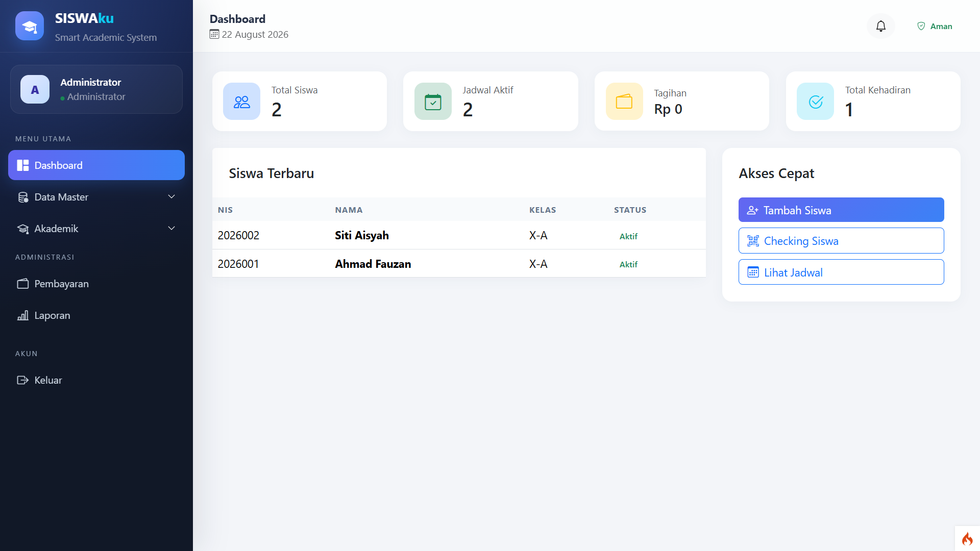
Task: Click the NIS column header
Action: [225, 210]
